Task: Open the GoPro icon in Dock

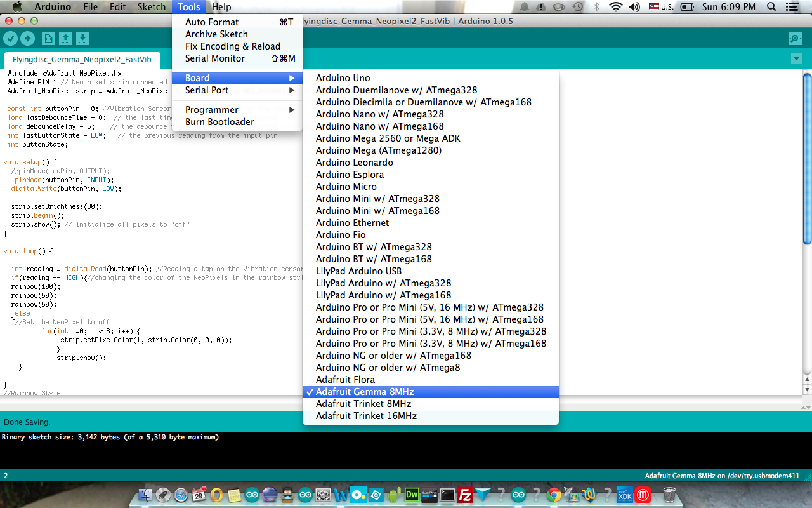Action: [x=429, y=495]
